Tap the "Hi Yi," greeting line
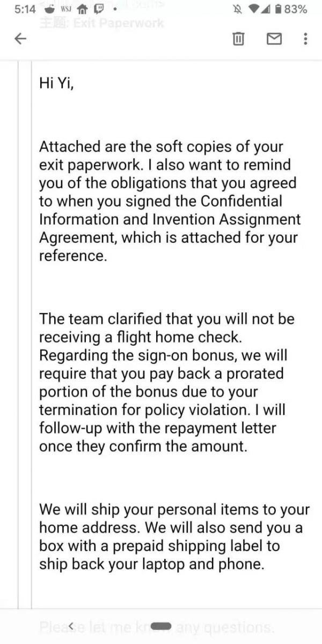This screenshot has width=322, height=644. point(56,83)
